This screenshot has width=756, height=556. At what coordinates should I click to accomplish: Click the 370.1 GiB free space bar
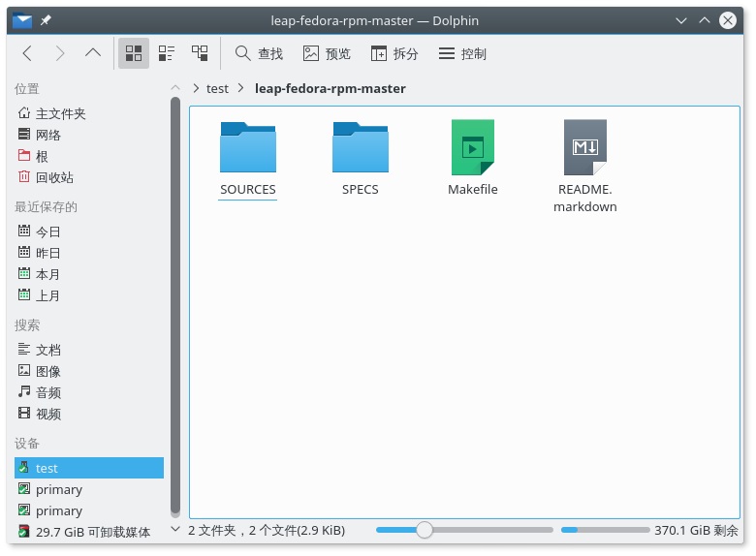(605, 530)
